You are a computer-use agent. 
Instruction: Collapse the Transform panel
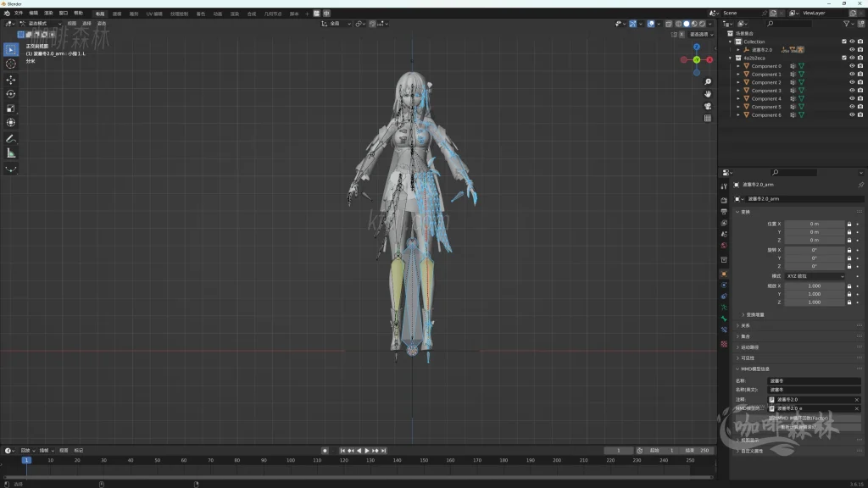pyautogui.click(x=745, y=212)
